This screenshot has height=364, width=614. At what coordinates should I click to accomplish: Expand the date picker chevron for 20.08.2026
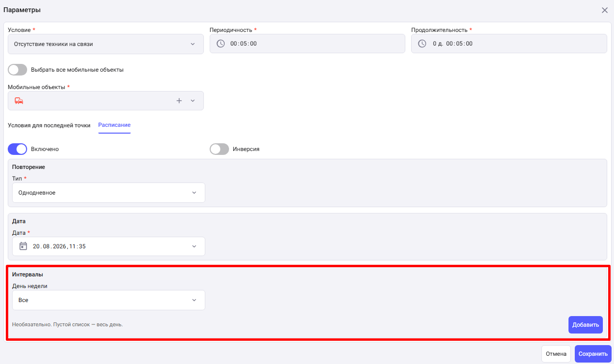[194, 246]
